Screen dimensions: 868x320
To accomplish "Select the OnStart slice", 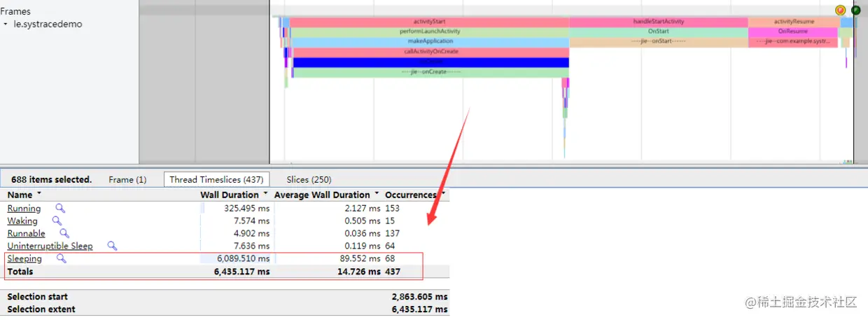I will pyautogui.click(x=658, y=32).
